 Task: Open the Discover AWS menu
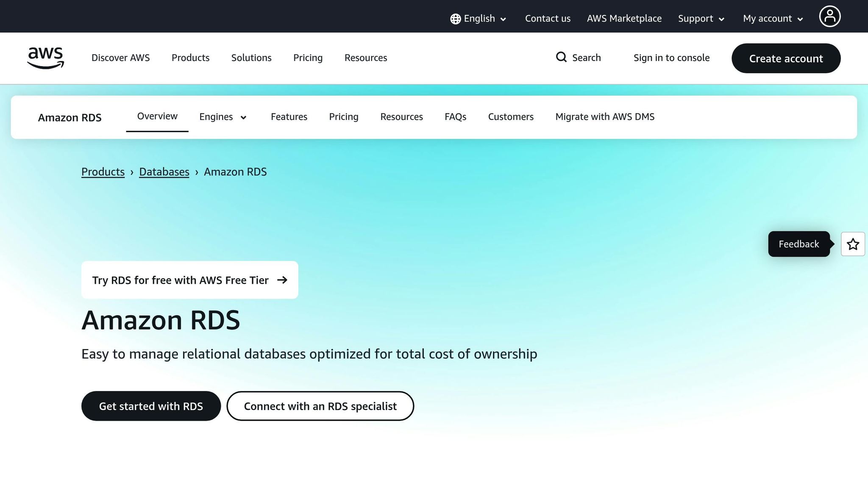pos(120,58)
